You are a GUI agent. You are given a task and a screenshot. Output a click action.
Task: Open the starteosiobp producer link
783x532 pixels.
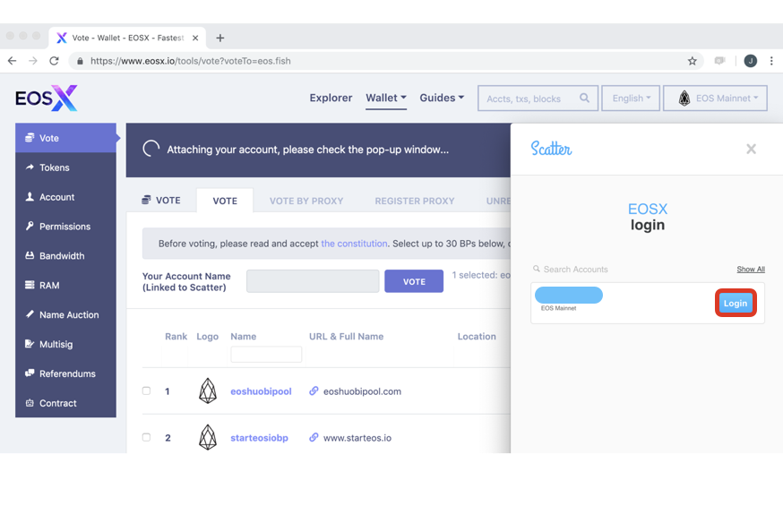[x=259, y=438]
